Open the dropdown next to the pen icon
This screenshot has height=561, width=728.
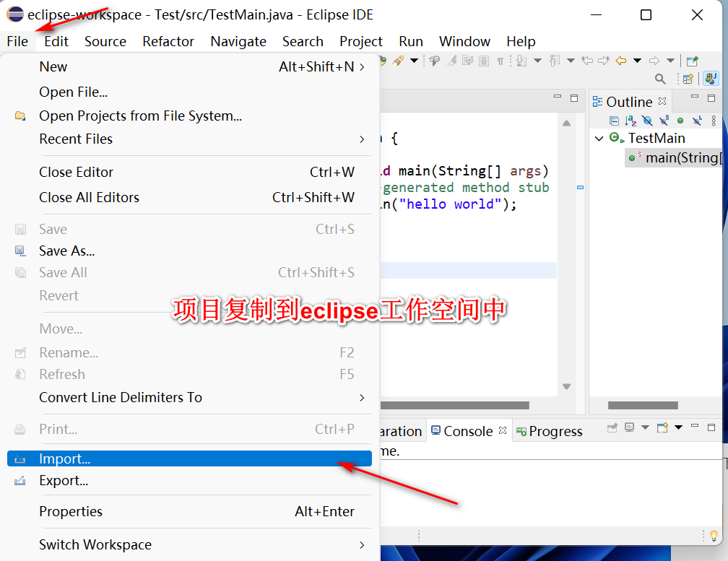pyautogui.click(x=414, y=61)
